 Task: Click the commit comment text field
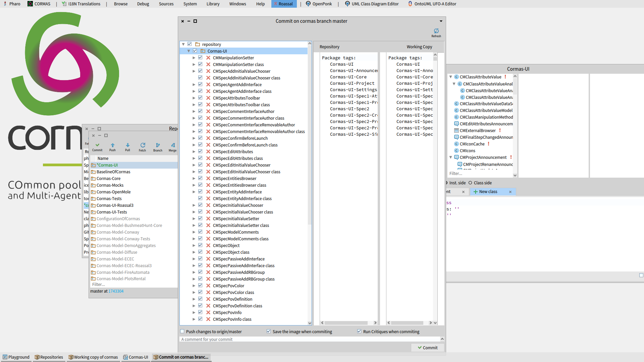(x=309, y=339)
